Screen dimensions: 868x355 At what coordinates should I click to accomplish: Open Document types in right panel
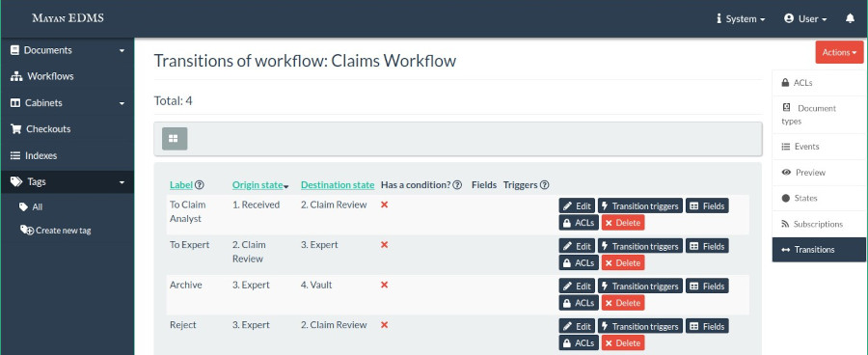click(x=819, y=115)
